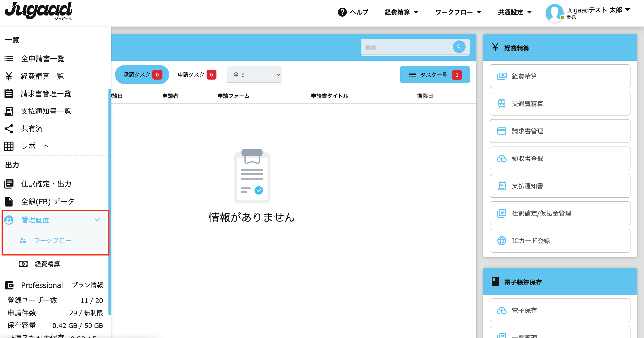644x338 pixels.
Task: Open the user account dropdown arrow
Action: 628,10
